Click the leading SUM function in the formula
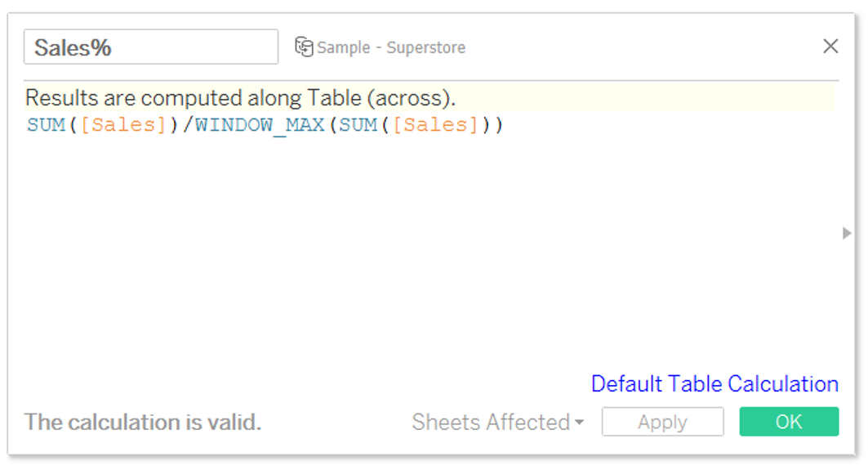Viewport: 868px width, 470px height. [46, 125]
